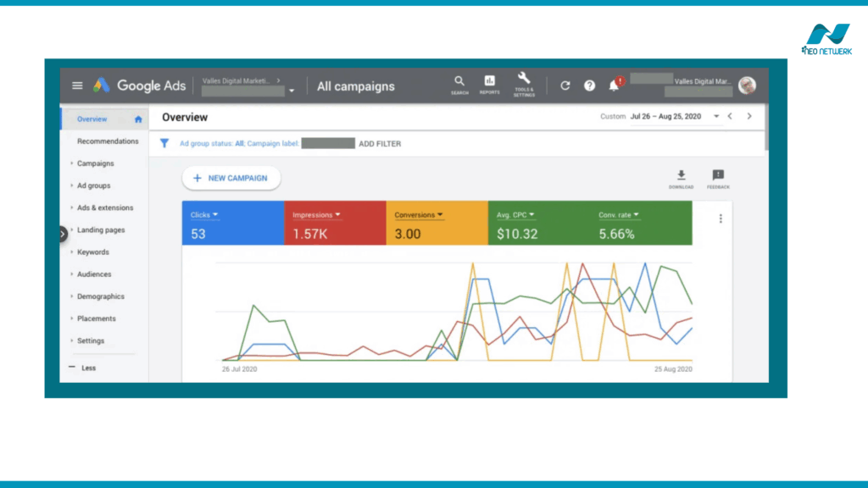Open the help question mark icon
The height and width of the screenshot is (488, 868).
click(590, 86)
